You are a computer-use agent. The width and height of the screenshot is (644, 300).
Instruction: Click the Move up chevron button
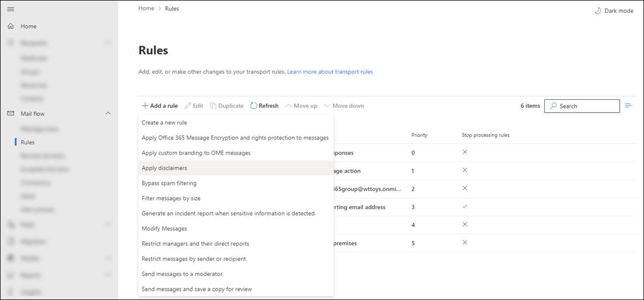(289, 106)
